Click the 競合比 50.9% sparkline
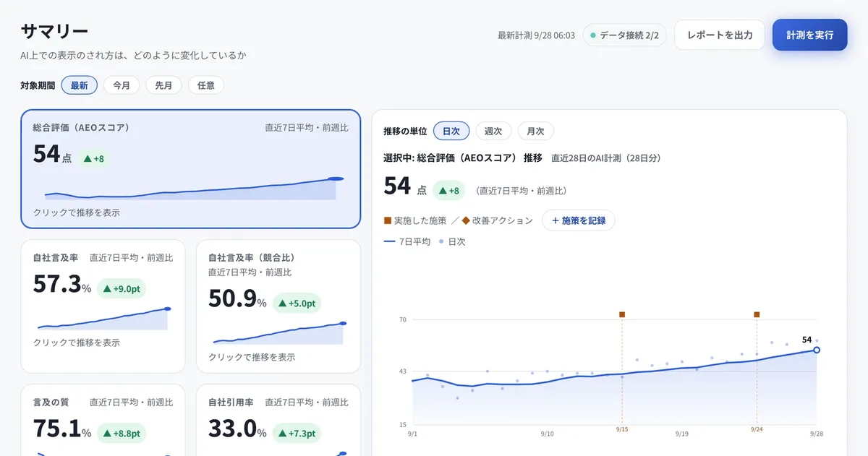The image size is (868, 456). coord(280,333)
